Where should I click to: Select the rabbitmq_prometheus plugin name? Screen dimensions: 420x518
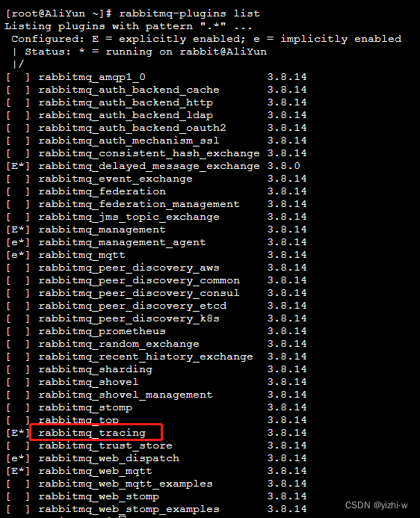coord(102,331)
